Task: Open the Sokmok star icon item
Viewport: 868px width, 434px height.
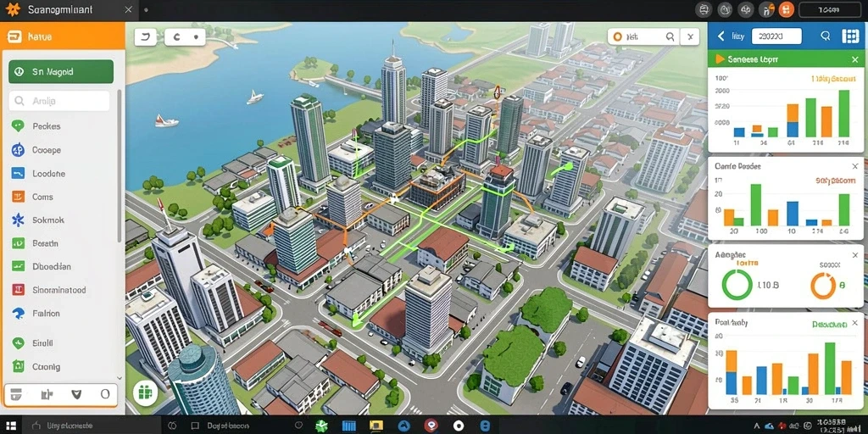Action: pos(18,220)
